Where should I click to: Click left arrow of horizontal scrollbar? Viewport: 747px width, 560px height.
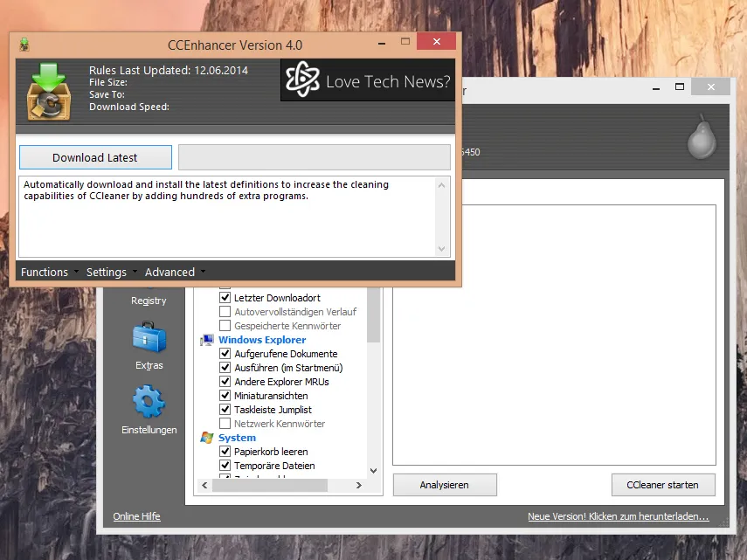click(204, 485)
